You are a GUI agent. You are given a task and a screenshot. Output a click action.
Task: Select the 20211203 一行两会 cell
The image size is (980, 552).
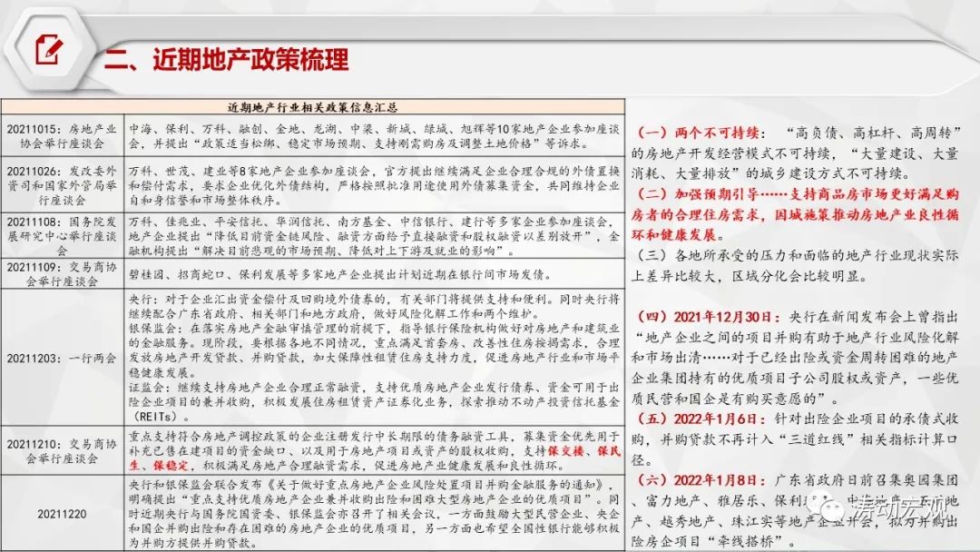coord(64,360)
